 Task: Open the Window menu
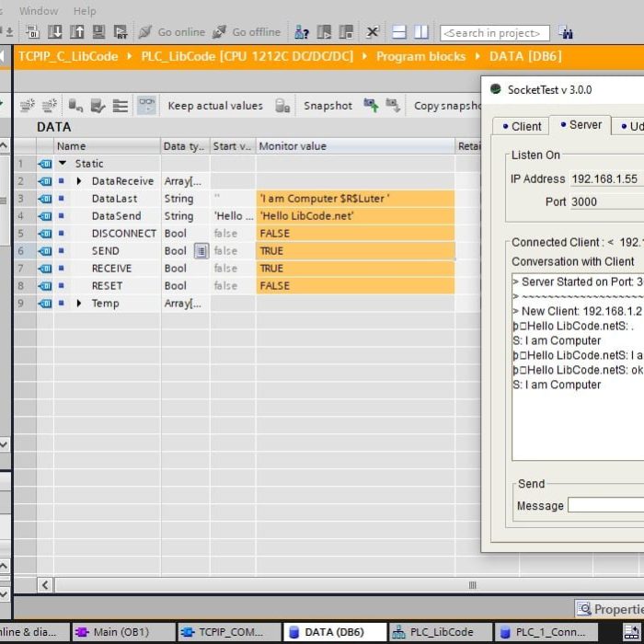pos(39,11)
